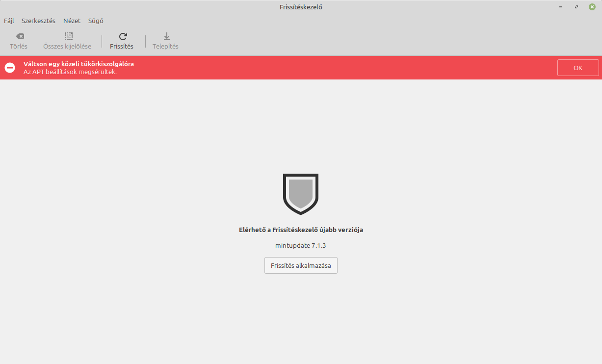602x364 pixels.
Task: Click the Frissítéskezelő window title bar
Action: click(301, 7)
